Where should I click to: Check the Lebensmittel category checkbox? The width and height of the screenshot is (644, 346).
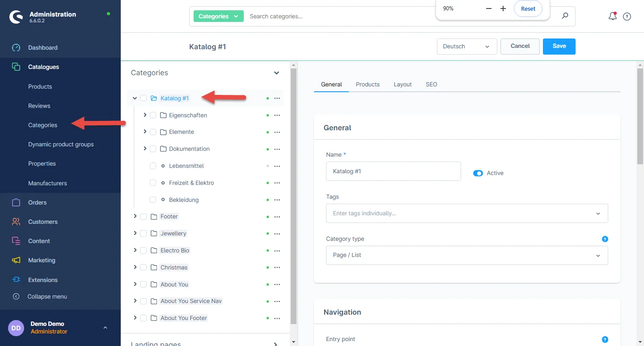pyautogui.click(x=153, y=166)
